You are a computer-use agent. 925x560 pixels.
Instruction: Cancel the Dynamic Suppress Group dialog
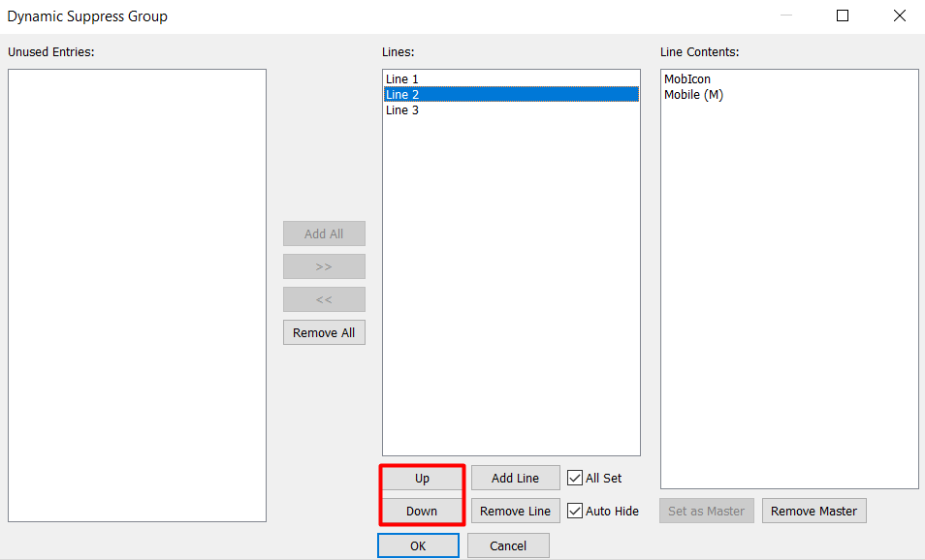[508, 546]
